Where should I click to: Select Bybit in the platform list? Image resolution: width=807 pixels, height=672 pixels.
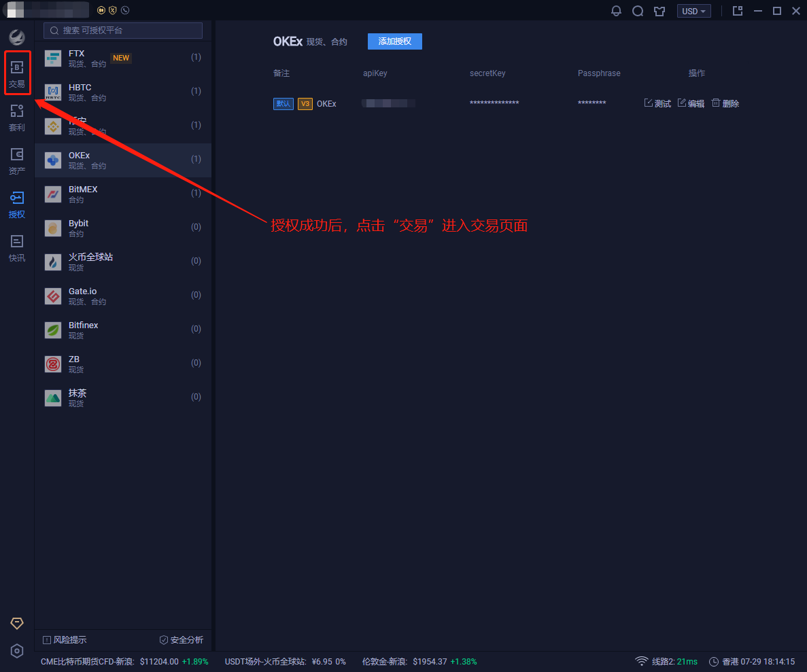click(123, 228)
